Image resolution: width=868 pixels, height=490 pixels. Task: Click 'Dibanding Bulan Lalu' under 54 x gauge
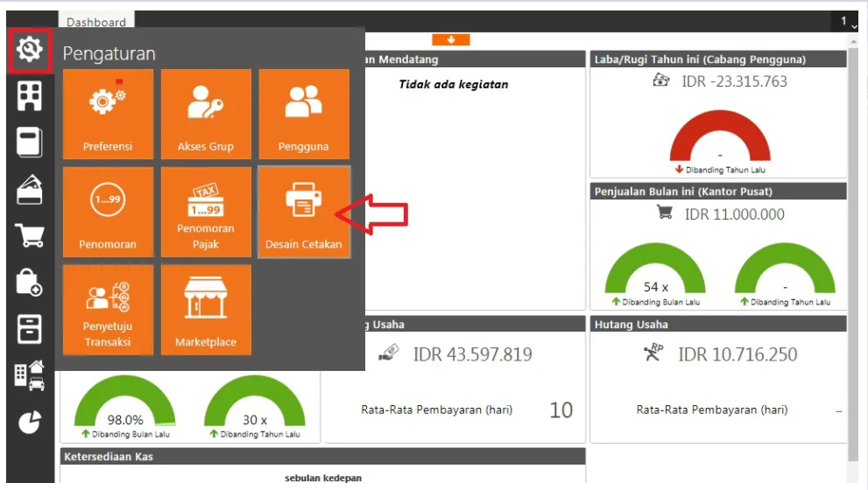[x=661, y=302]
